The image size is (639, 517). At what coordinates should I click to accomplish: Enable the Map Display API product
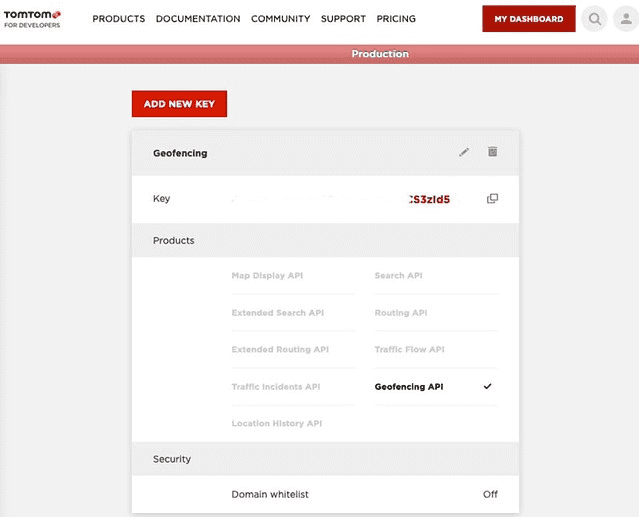267,276
